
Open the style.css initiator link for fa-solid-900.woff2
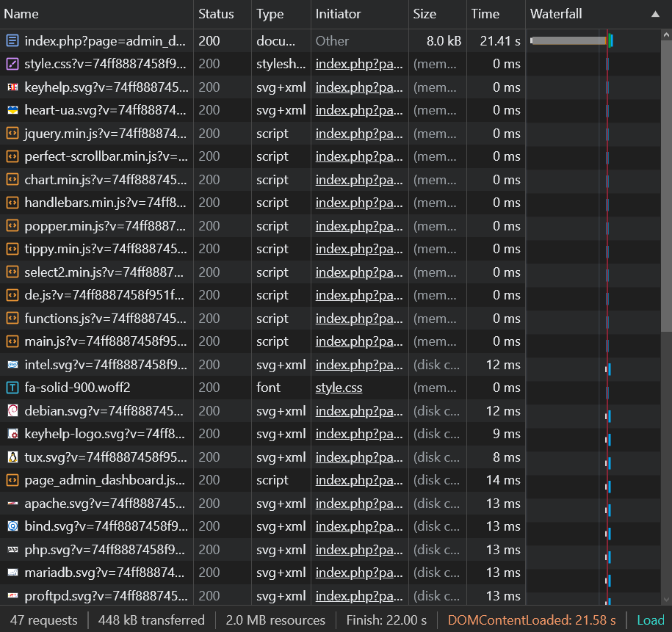tap(339, 388)
